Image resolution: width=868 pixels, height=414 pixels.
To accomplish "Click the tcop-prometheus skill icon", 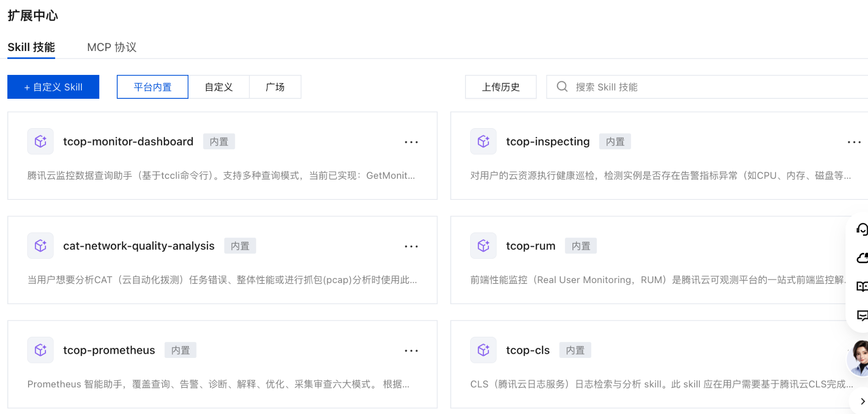I will pyautogui.click(x=40, y=350).
